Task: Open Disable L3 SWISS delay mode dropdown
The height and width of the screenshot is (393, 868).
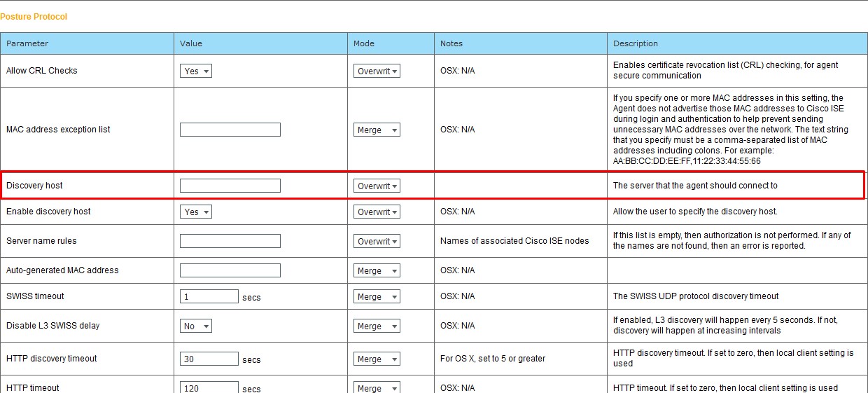Action: coord(377,326)
